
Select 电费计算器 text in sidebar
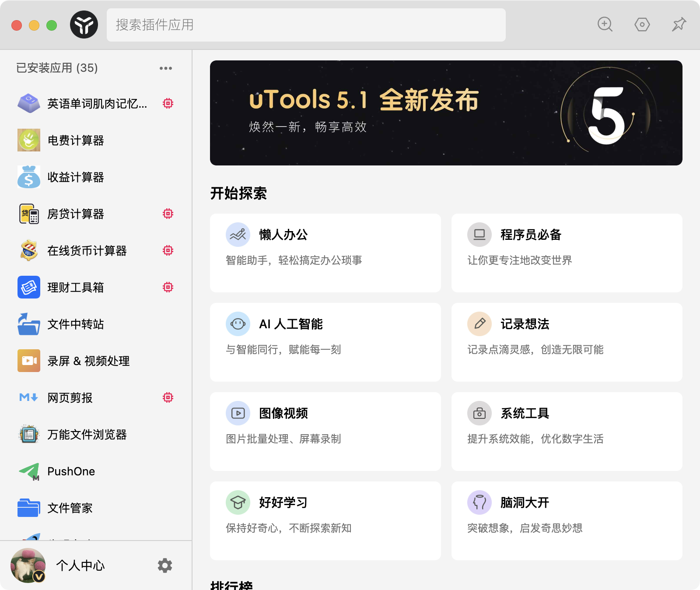click(x=76, y=140)
